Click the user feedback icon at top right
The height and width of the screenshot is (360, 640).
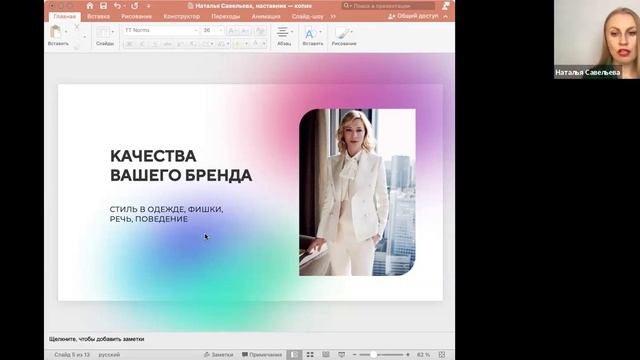click(x=446, y=6)
